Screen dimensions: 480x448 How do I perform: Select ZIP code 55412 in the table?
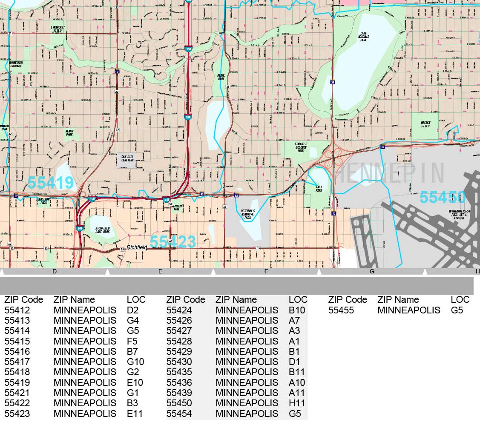click(x=17, y=310)
